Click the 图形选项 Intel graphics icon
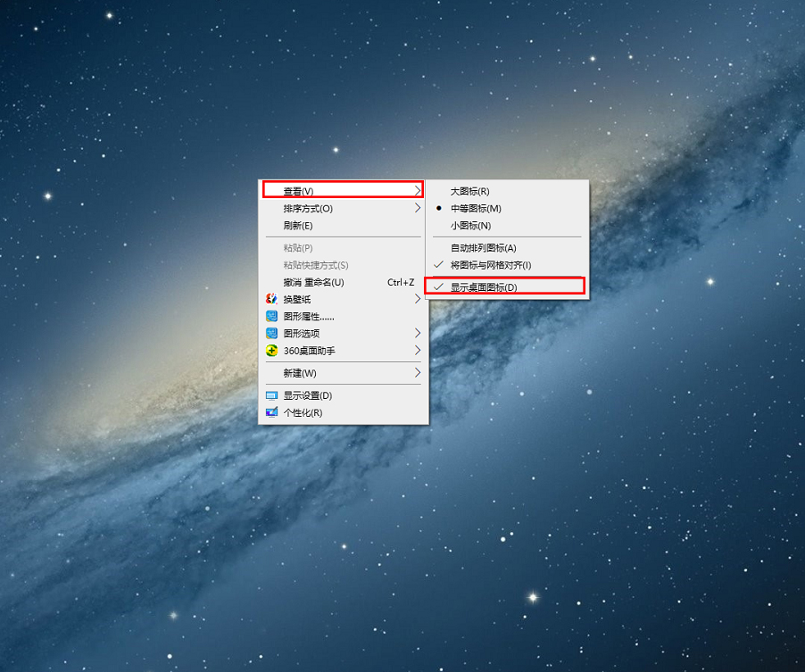Viewport: 805px width, 672px height. coord(271,333)
